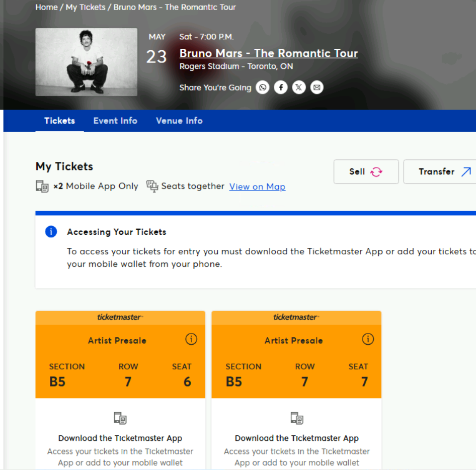The width and height of the screenshot is (476, 470).
Task: Click the Sell button
Action: coord(366,171)
